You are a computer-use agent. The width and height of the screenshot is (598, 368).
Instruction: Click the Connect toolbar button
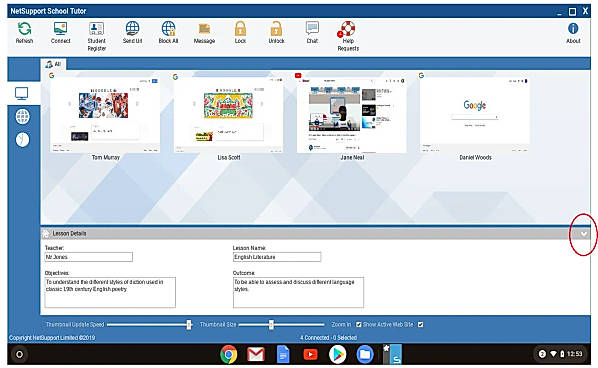(x=60, y=29)
